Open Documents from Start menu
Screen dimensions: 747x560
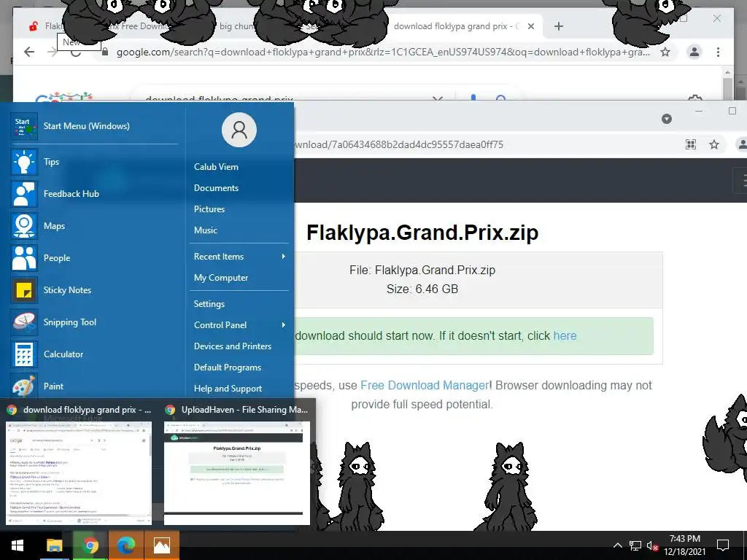pyautogui.click(x=216, y=188)
